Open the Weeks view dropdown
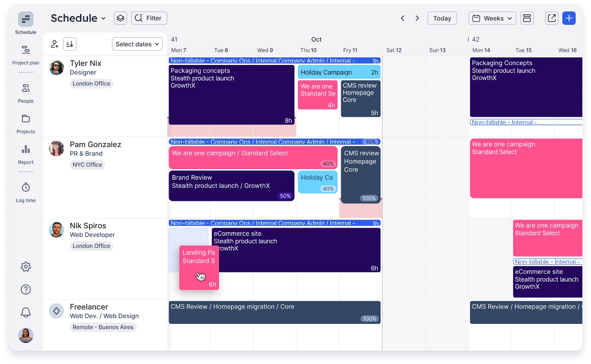 pos(492,18)
